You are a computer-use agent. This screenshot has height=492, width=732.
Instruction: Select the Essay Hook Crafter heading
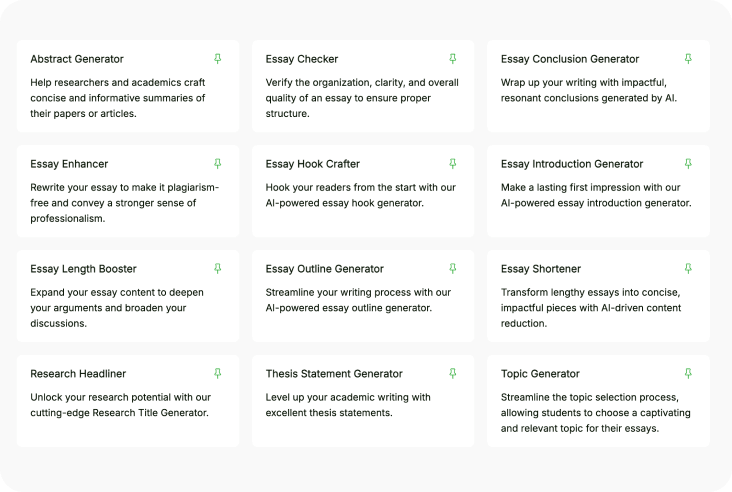point(313,164)
